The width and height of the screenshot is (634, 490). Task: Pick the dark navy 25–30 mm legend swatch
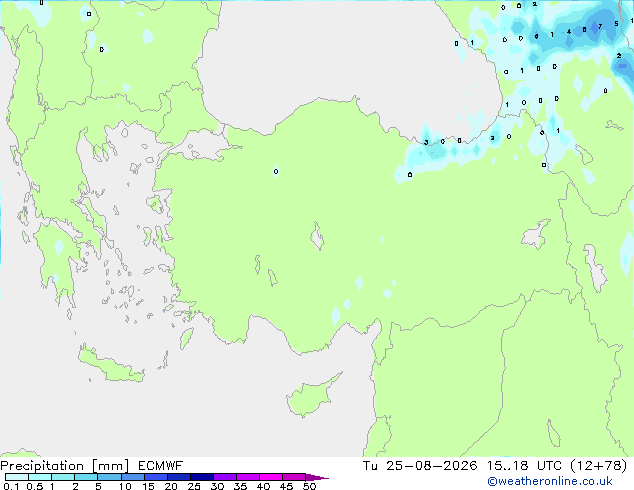coord(202,477)
